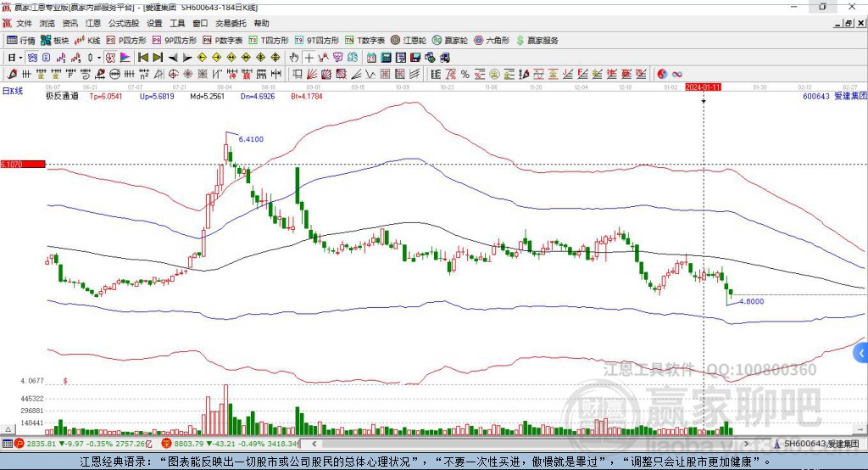Click the black left arrow icon
Viewport: 868px width, 470px height.
click(x=173, y=58)
